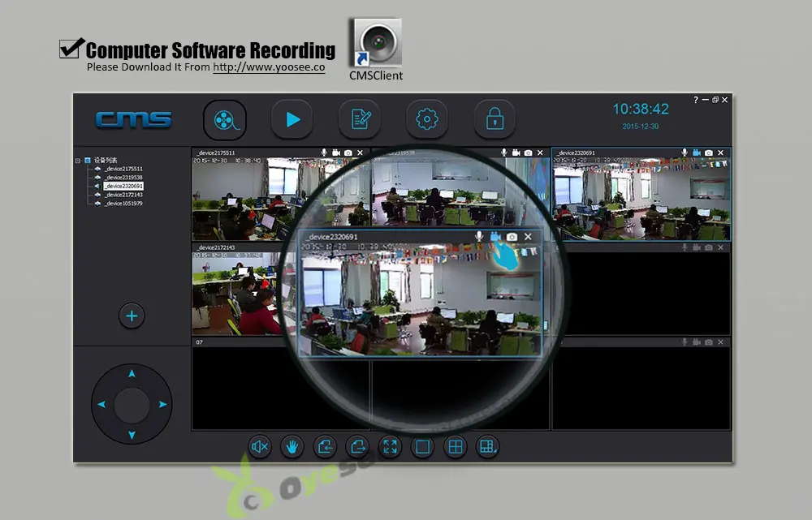Collapse the 设备列表 device tree
This screenshot has height=520, width=812.
[78, 161]
